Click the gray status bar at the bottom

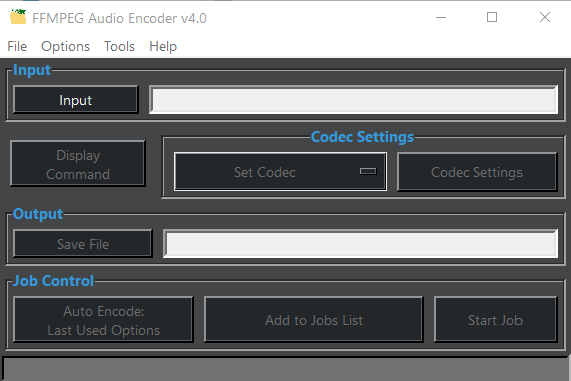click(286, 369)
